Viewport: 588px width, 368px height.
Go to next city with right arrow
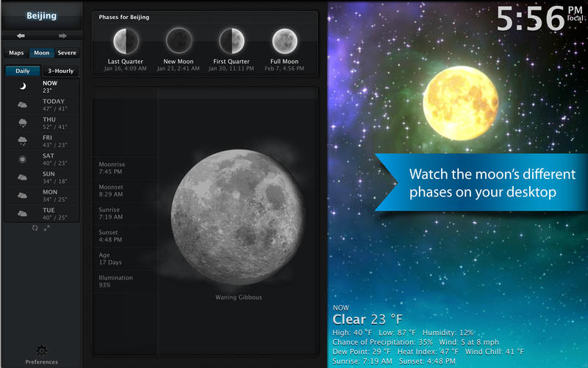coord(62,35)
